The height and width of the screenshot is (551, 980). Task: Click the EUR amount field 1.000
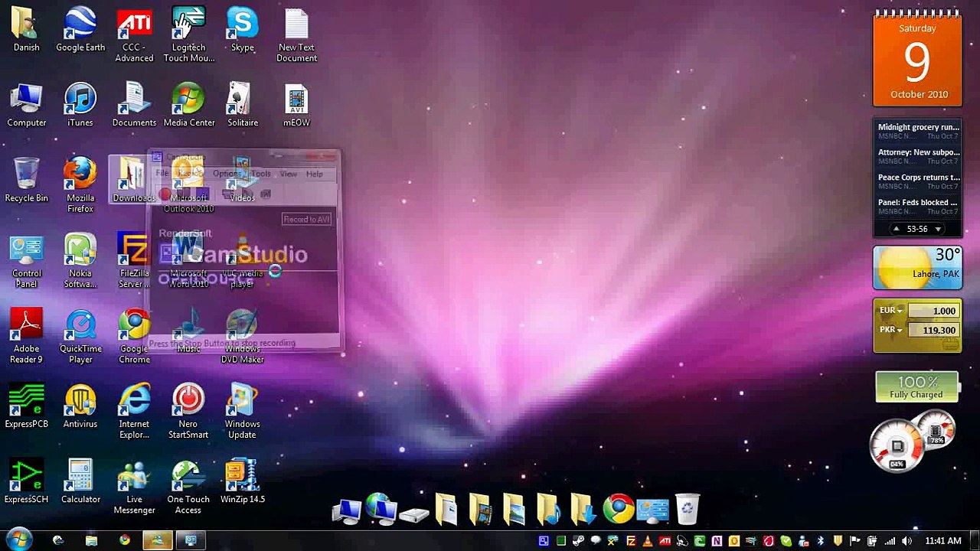click(x=933, y=311)
